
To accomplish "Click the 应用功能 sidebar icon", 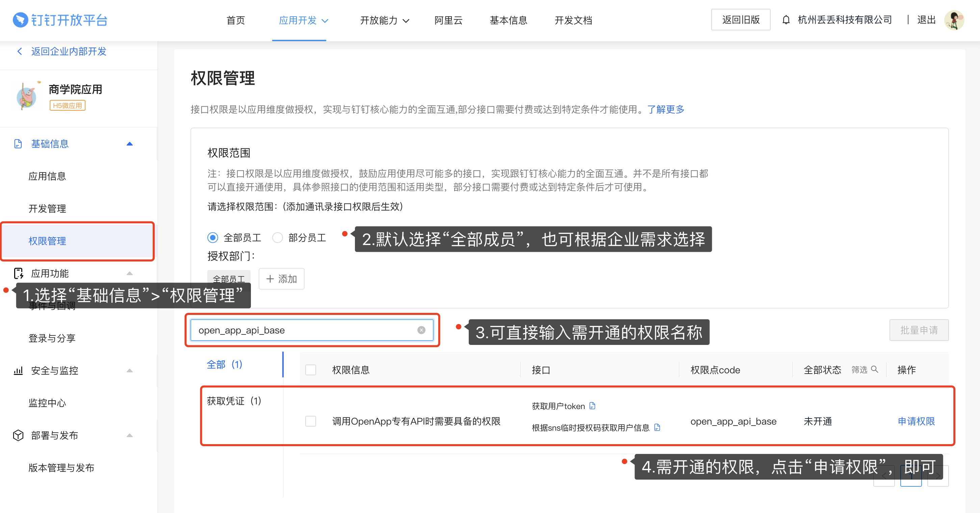I will tap(18, 273).
